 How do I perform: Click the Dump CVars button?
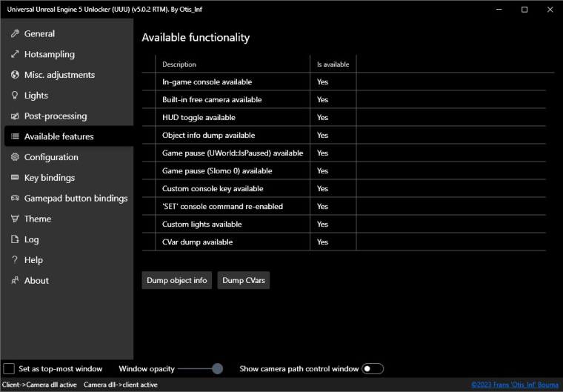click(x=244, y=280)
